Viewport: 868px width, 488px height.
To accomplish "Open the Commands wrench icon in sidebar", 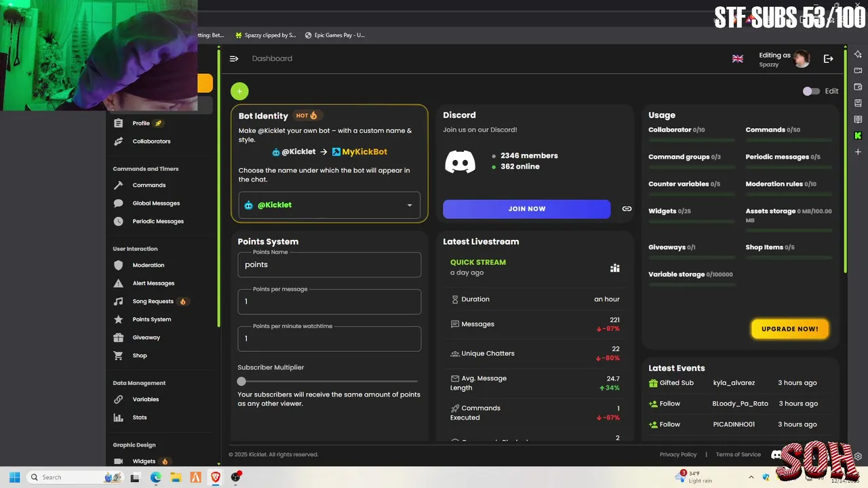I will pyautogui.click(x=119, y=185).
